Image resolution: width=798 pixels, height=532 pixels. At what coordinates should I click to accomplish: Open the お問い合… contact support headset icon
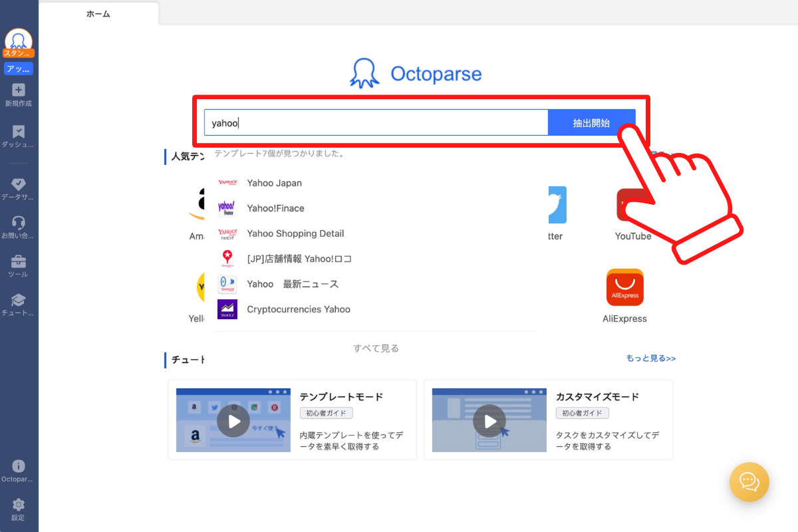pyautogui.click(x=19, y=227)
